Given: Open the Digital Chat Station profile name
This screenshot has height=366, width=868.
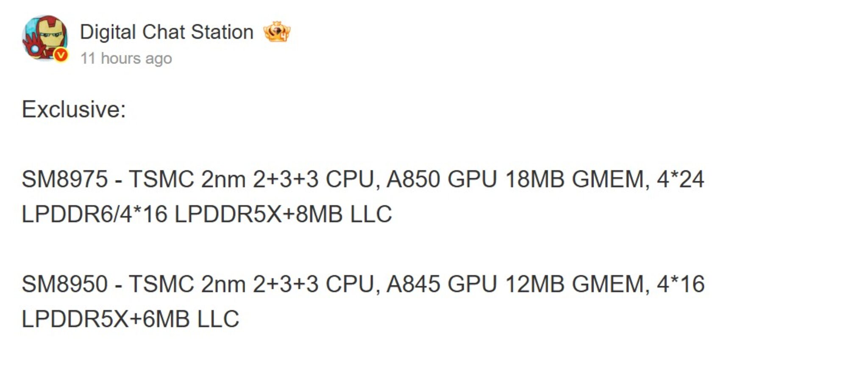Looking at the screenshot, I should 167,31.
